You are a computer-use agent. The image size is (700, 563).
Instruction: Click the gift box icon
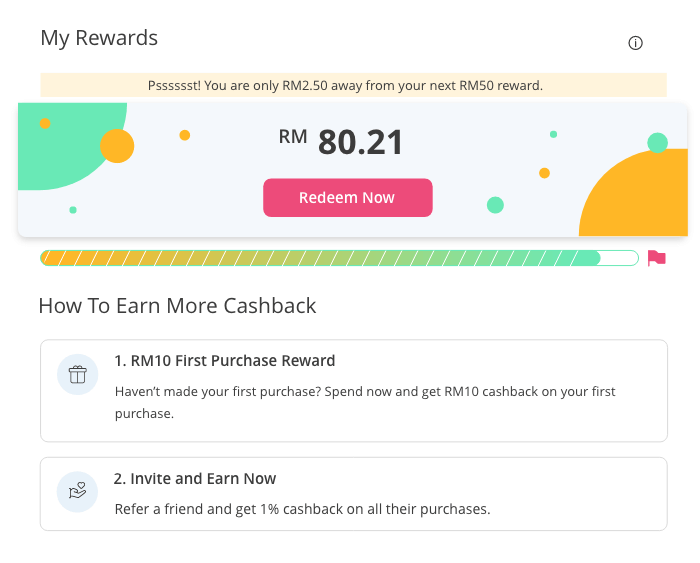pyautogui.click(x=77, y=375)
